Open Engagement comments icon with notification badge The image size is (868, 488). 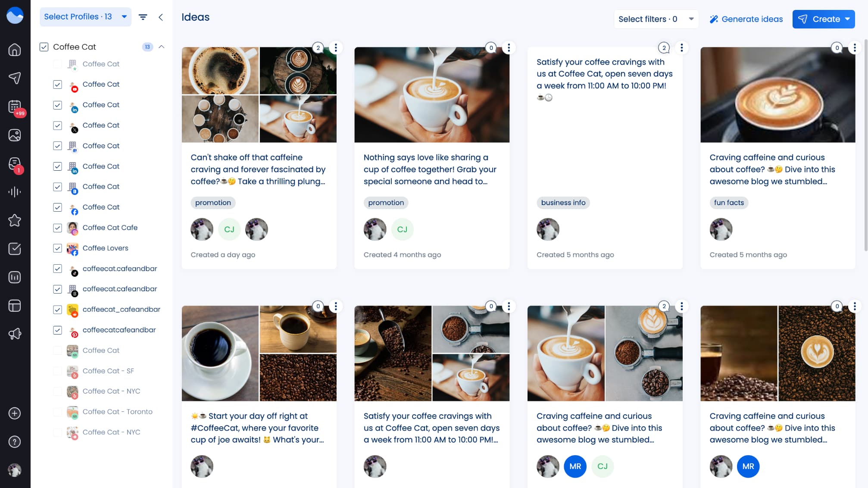click(x=15, y=163)
